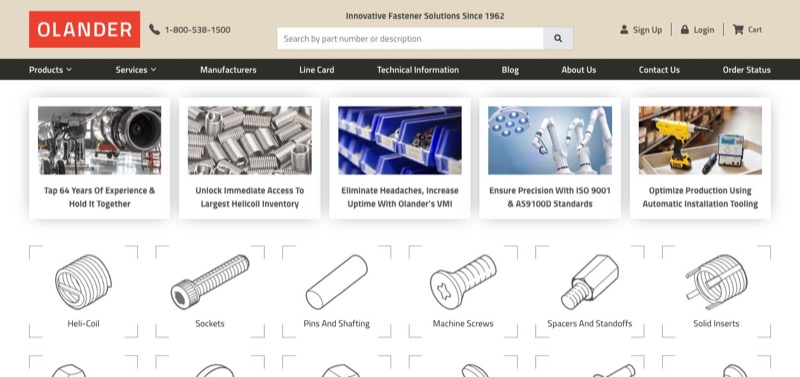Click the Sign Up link
The image size is (800, 377).
[647, 30]
